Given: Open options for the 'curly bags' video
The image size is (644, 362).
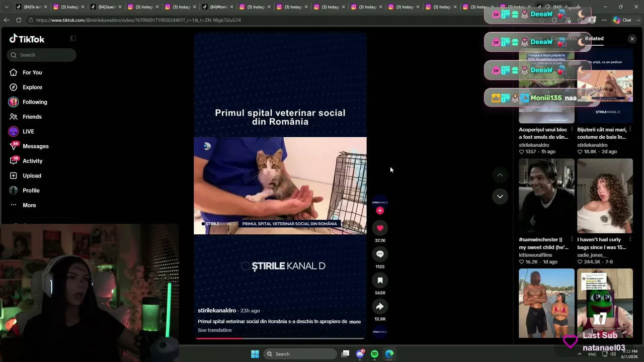Looking at the screenshot, I should tap(630, 240).
